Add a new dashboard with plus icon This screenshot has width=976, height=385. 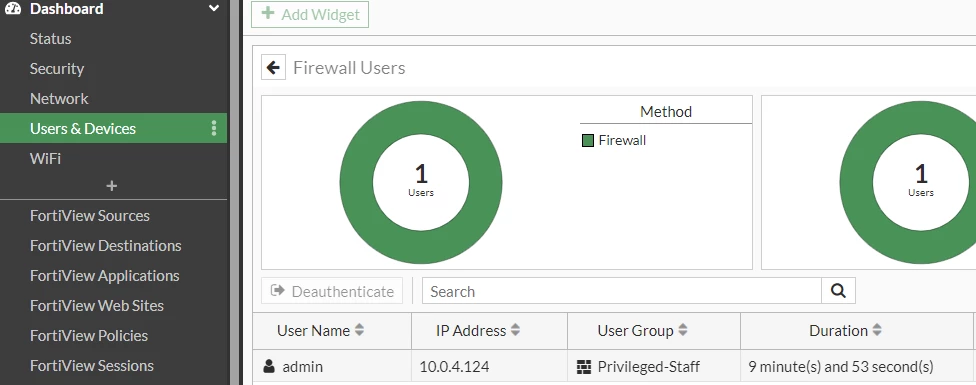[x=112, y=185]
